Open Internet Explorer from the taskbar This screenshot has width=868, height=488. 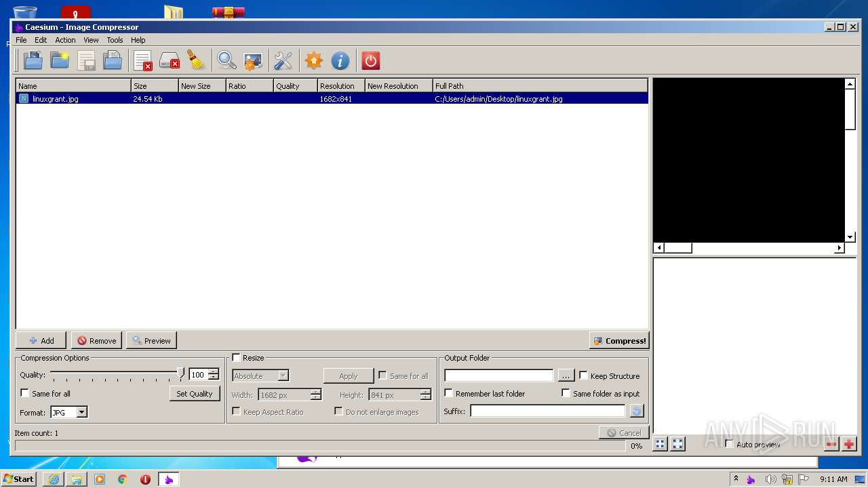[x=54, y=479]
